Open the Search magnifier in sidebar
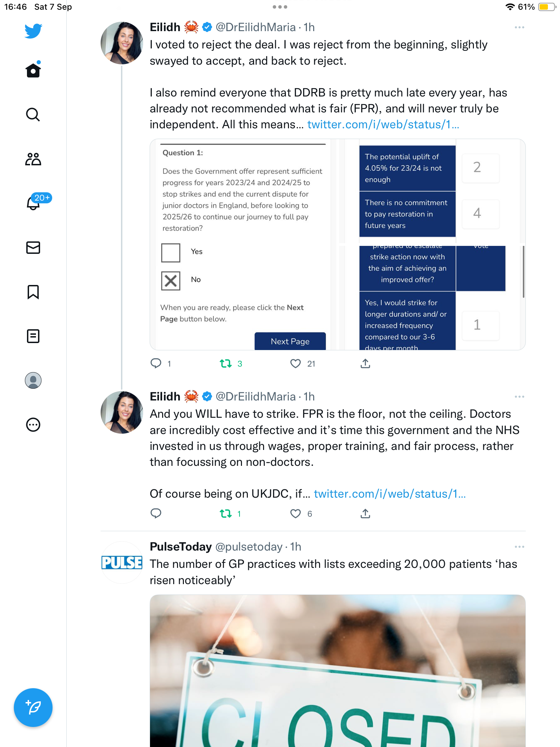Viewport: 560px width, 747px height. tap(33, 114)
